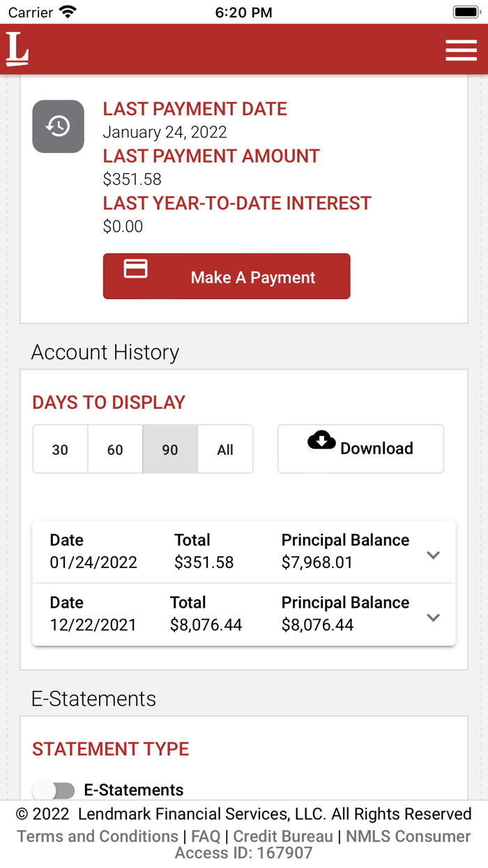The height and width of the screenshot is (868, 488).
Task: Click the payment history clock icon
Action: click(58, 126)
